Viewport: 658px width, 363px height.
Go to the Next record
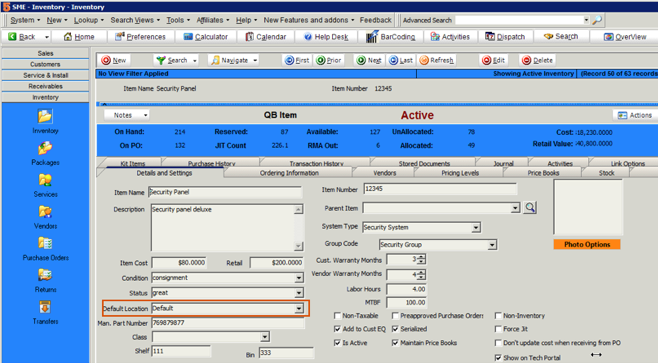pyautogui.click(x=369, y=60)
